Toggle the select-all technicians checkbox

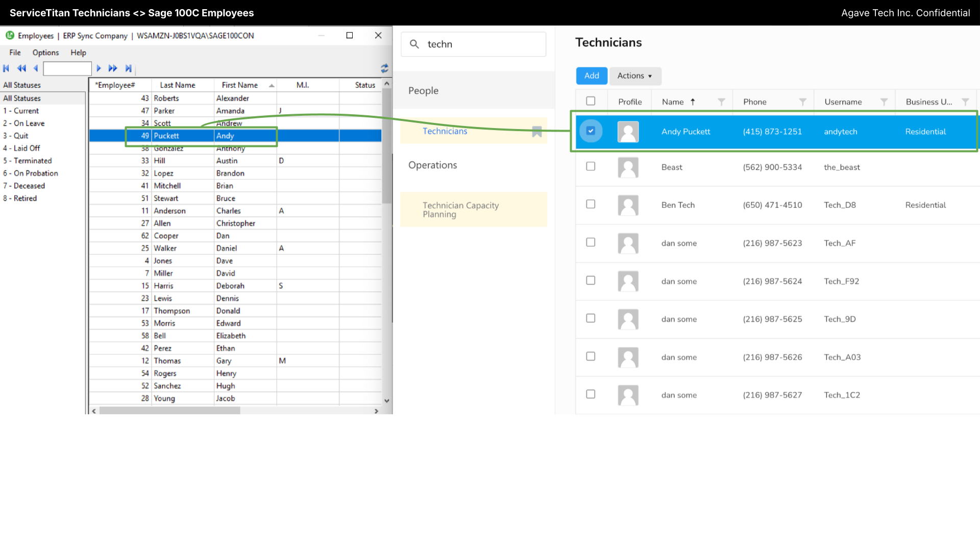[x=591, y=101]
